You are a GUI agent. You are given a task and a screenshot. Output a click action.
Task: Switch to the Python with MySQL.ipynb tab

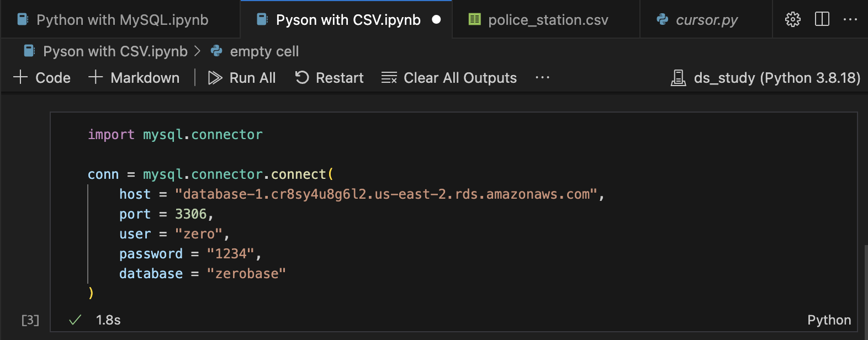coord(121,20)
